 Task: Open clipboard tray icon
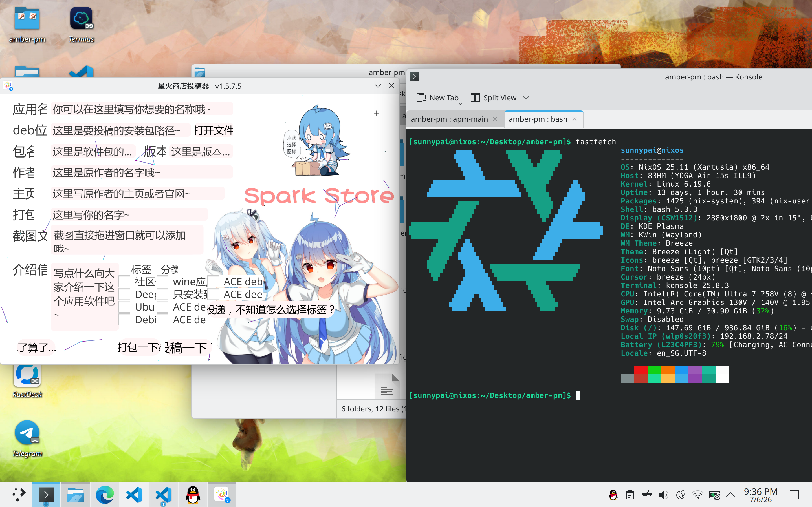tap(630, 495)
